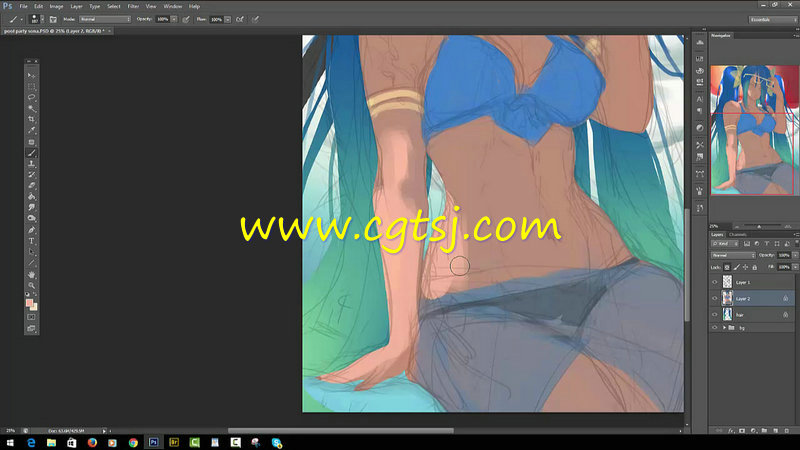This screenshot has height=450, width=800.
Task: Select the Paint Bucket tool
Action: click(x=31, y=196)
